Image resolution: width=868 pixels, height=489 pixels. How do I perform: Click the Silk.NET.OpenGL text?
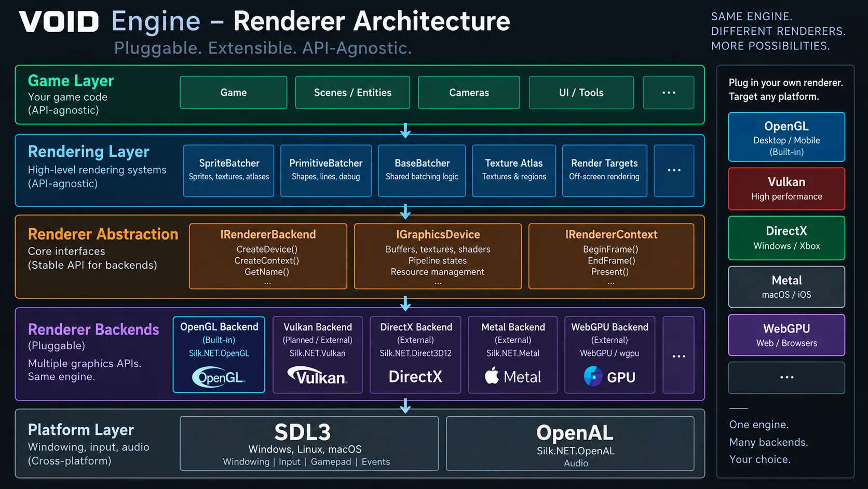click(219, 353)
